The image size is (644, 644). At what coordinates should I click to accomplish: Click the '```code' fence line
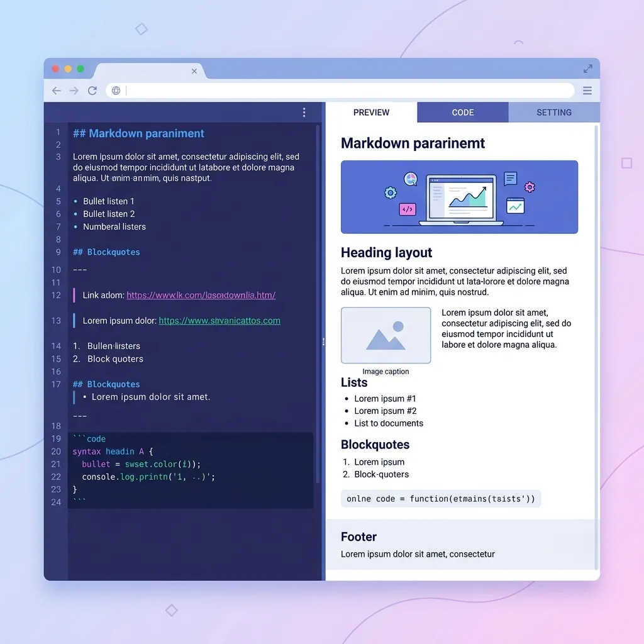point(89,438)
